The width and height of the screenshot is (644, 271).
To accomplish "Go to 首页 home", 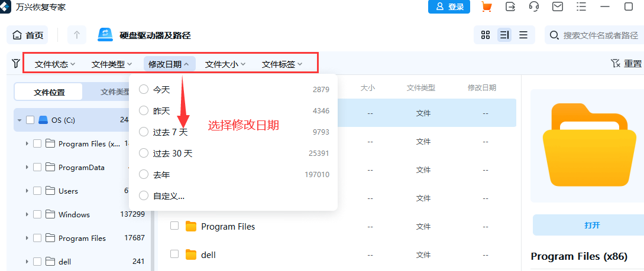I will coord(28,35).
